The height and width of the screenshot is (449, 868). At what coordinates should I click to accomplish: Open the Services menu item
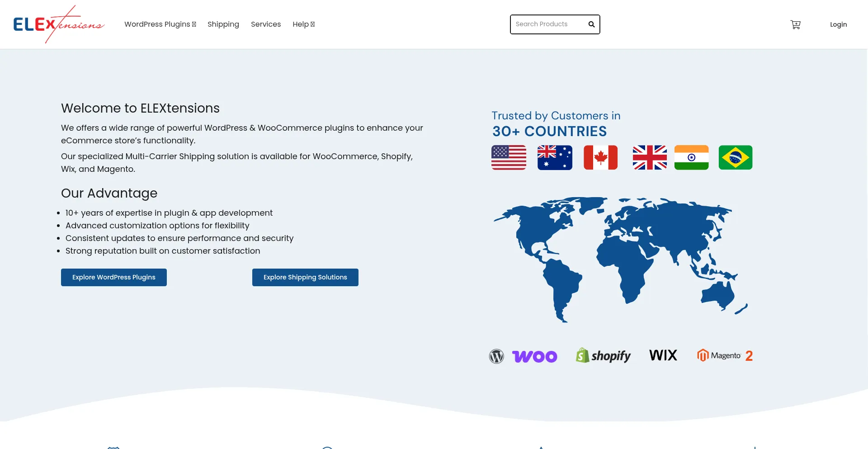click(x=266, y=24)
